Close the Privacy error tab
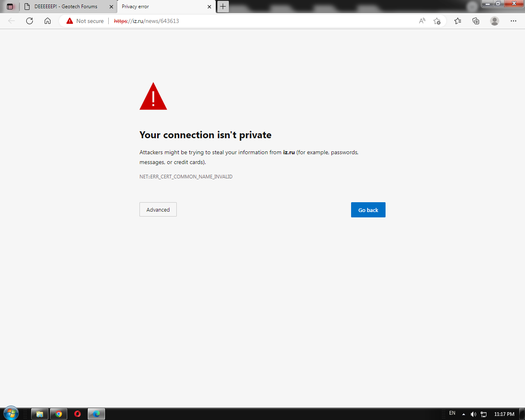 [209, 7]
